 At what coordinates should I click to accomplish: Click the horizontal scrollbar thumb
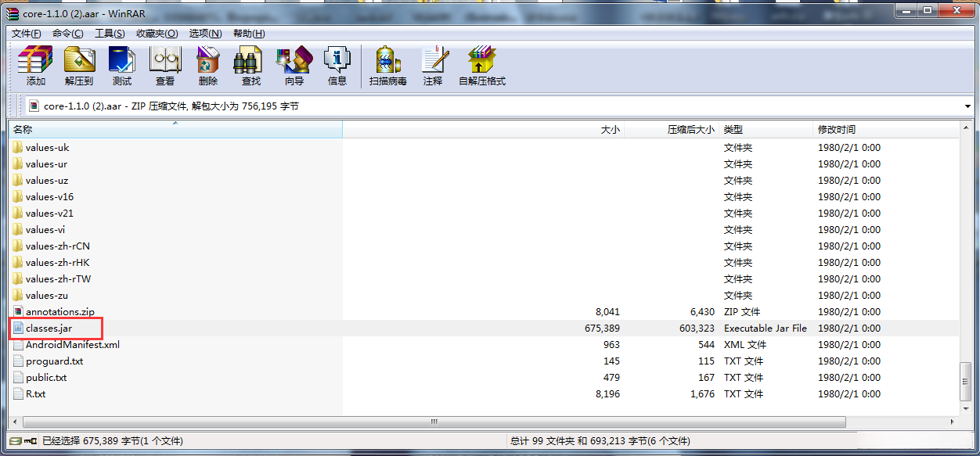coord(434,422)
